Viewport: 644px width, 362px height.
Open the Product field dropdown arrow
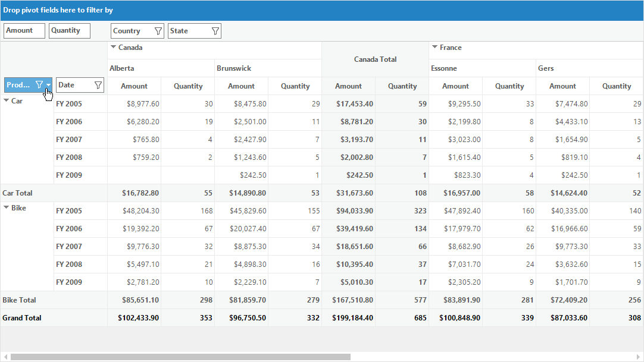48,85
